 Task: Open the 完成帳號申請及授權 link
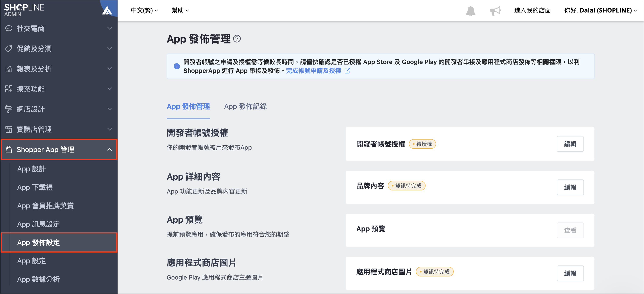[313, 71]
